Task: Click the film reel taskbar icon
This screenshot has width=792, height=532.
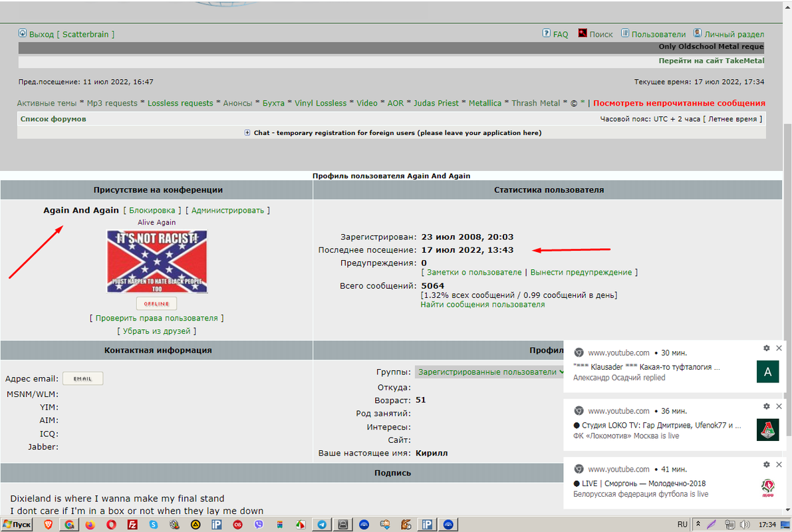Action: [x=174, y=525]
